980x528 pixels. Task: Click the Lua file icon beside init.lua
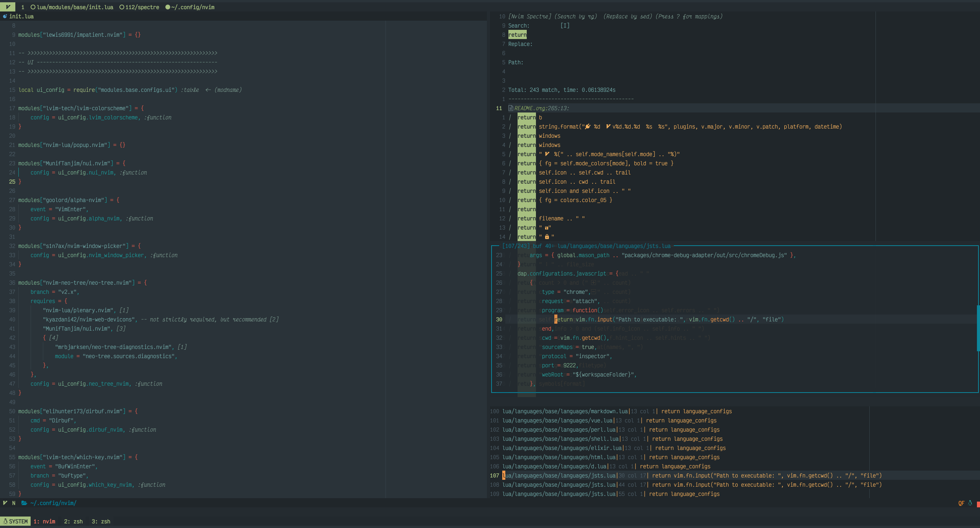click(5, 16)
